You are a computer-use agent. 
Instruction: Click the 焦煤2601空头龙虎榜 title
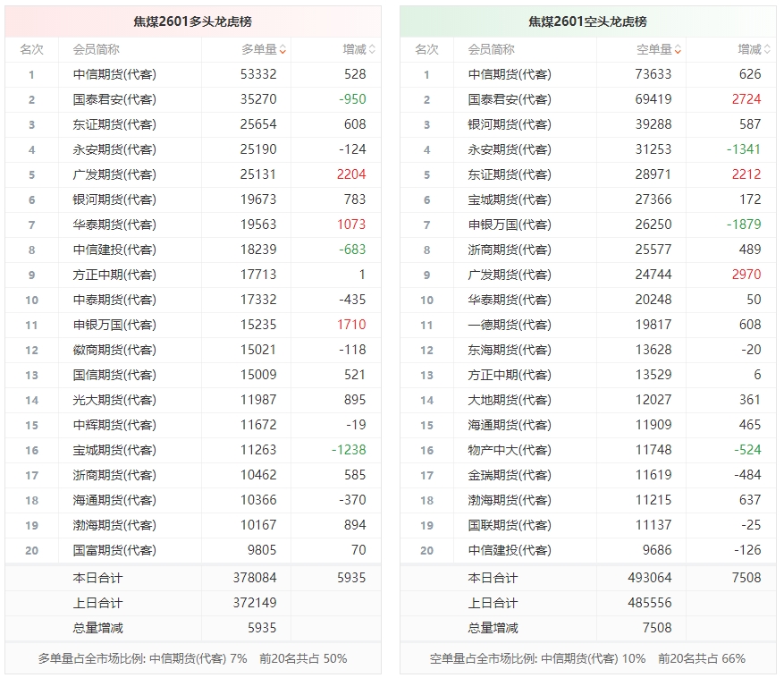587,21
